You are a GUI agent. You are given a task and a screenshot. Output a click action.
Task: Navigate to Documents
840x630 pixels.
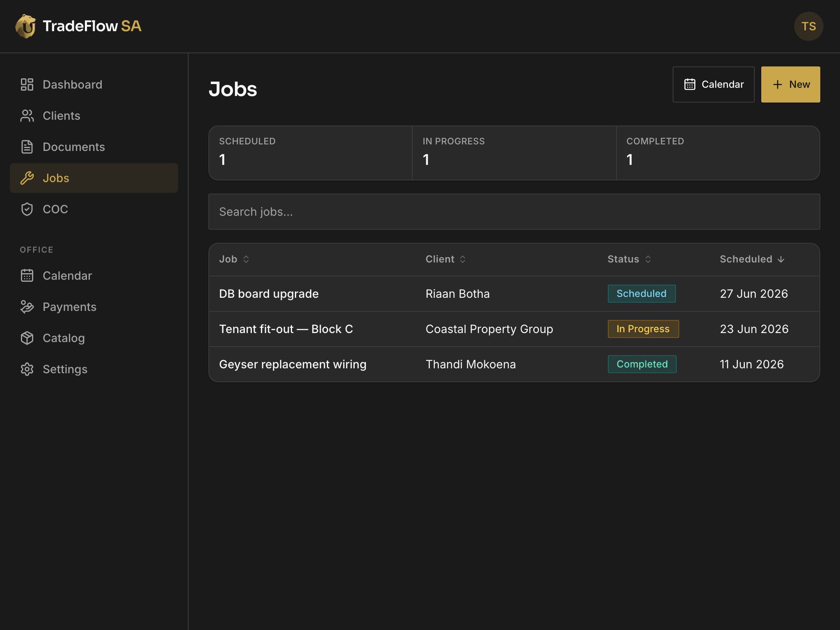point(94,147)
